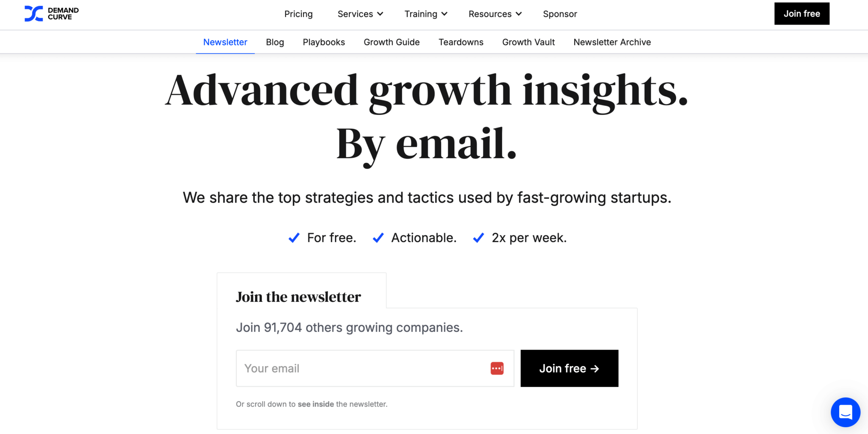Click the arrow on the Join free form button

coord(595,368)
